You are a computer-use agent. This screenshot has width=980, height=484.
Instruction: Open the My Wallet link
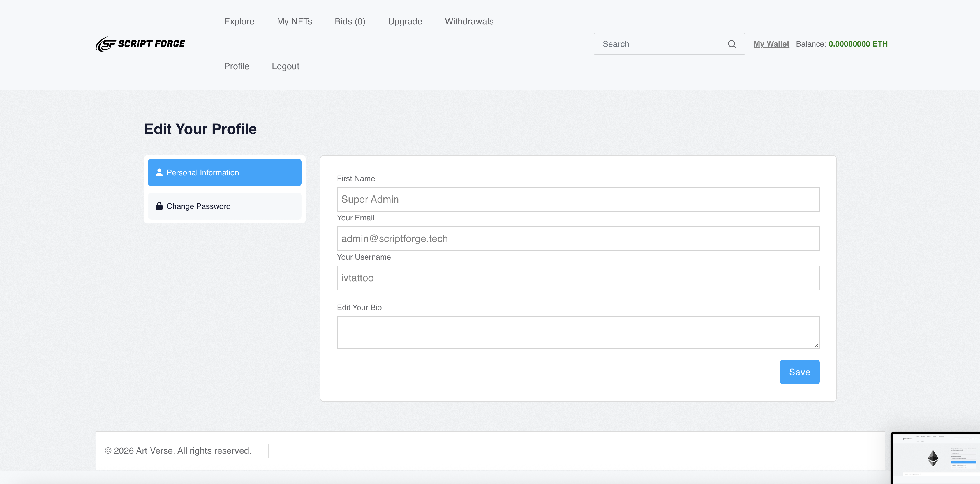click(x=771, y=44)
